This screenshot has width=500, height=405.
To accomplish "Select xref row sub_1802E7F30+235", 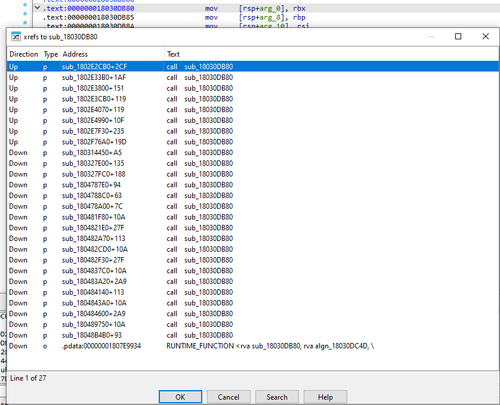I will click(x=253, y=131).
